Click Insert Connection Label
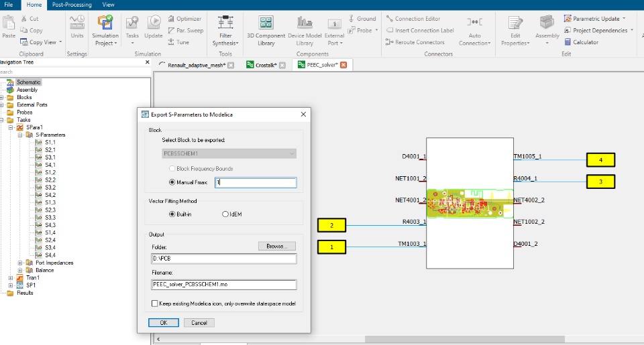The width and height of the screenshot is (644, 345). tap(420, 30)
